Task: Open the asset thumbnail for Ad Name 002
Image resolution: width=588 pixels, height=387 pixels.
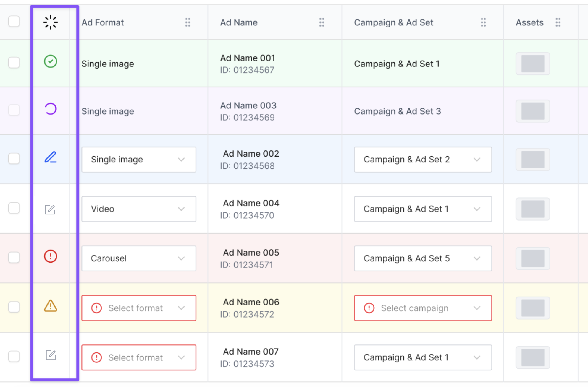Action: 533,160
